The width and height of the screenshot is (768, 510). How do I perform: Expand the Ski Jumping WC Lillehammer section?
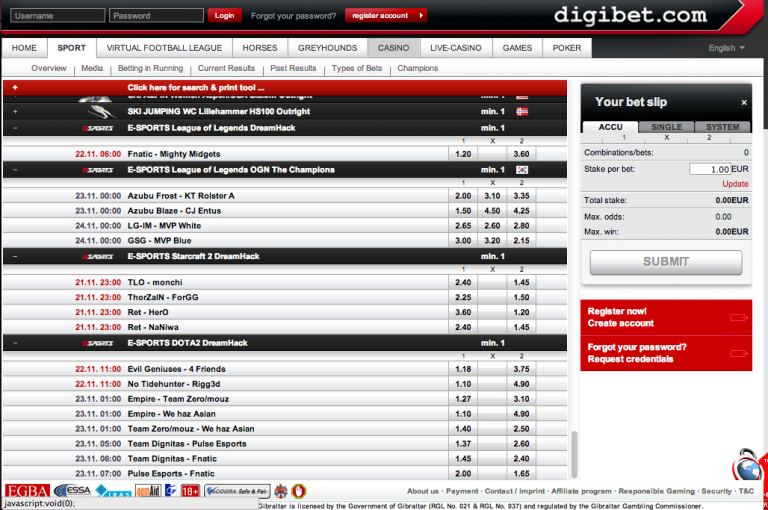(x=15, y=112)
